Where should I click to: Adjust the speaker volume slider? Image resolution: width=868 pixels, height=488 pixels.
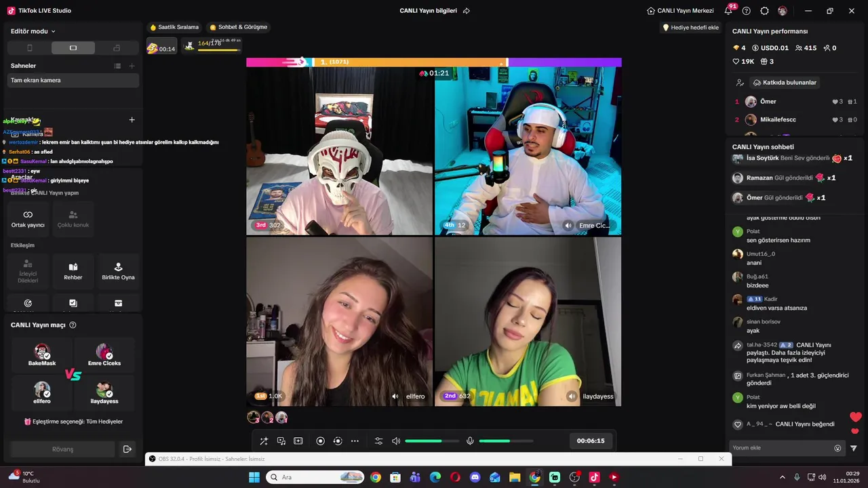pyautogui.click(x=432, y=441)
